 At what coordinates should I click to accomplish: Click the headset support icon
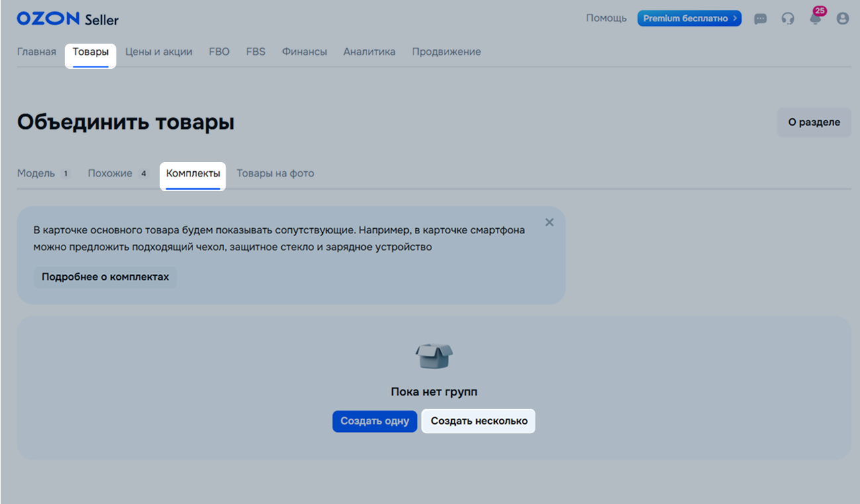[x=787, y=19]
